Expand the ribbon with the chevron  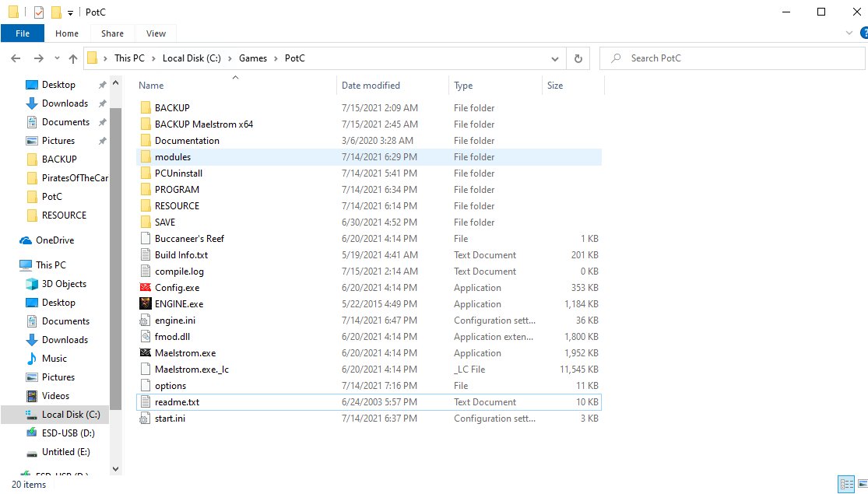849,33
